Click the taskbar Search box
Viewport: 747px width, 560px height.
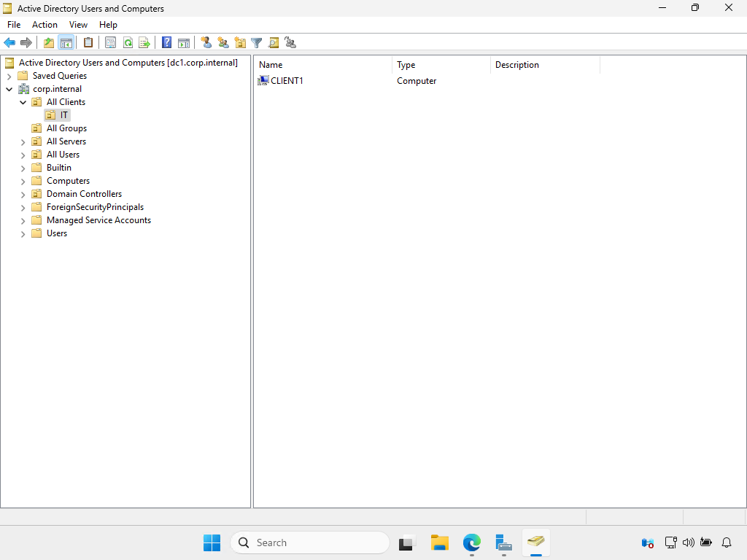(310, 542)
